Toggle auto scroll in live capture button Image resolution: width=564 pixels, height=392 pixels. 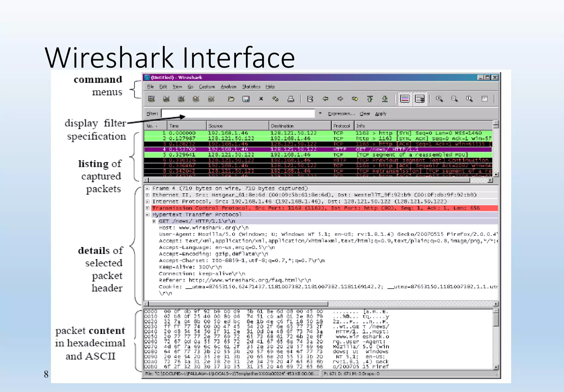click(x=420, y=99)
